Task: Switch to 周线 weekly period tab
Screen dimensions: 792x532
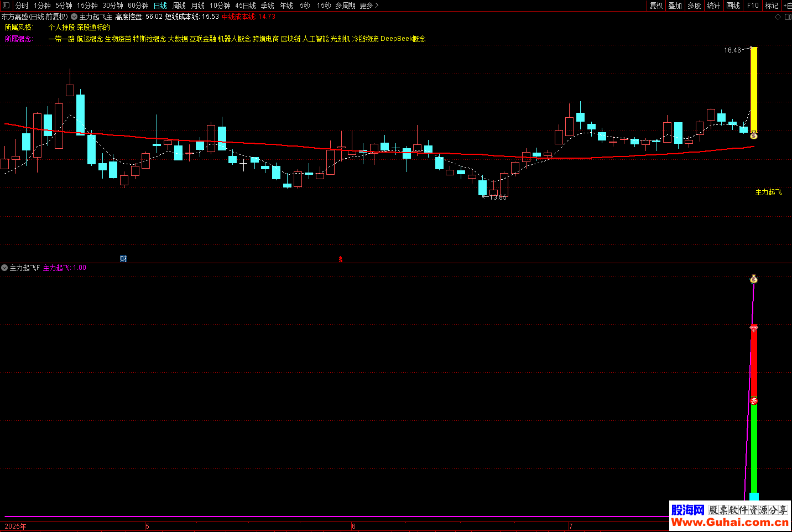Action: pos(179,6)
